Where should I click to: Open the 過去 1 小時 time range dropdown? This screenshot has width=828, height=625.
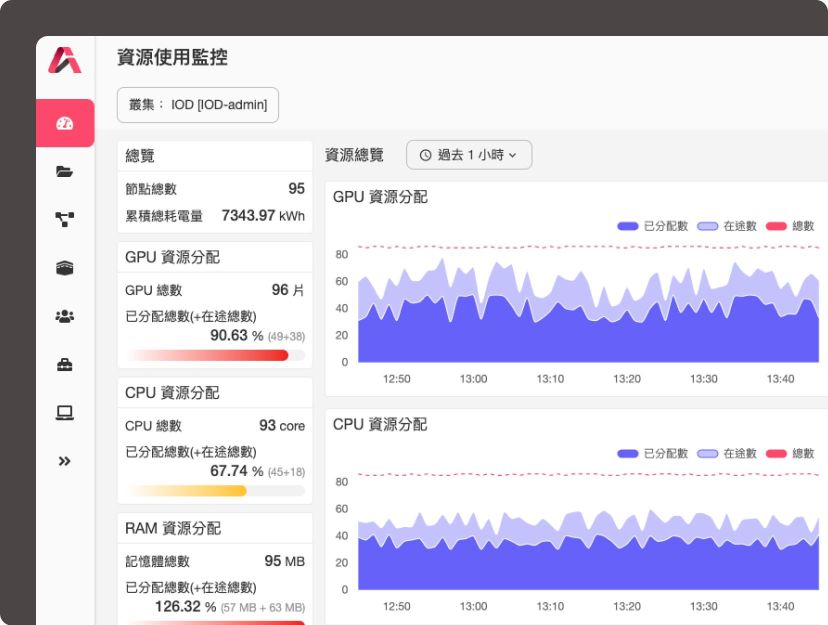pos(470,155)
